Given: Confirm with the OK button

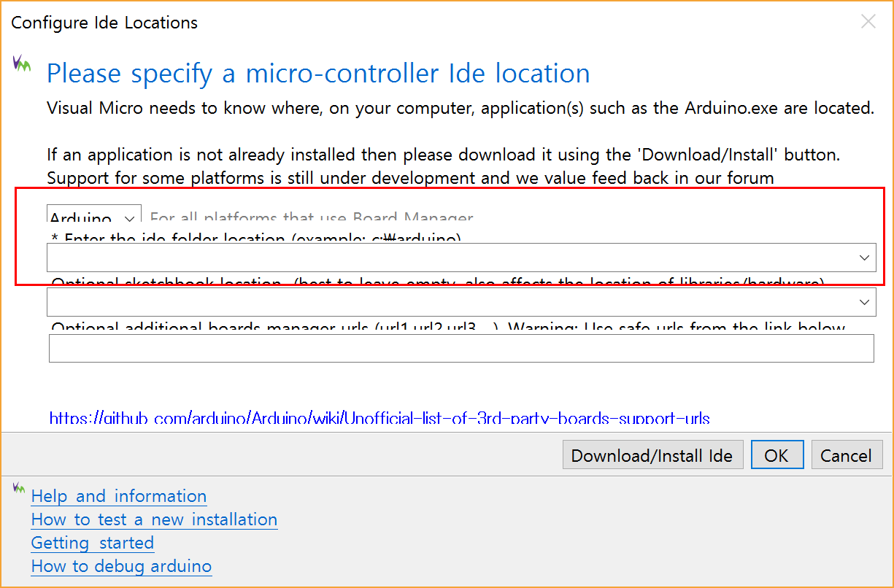Looking at the screenshot, I should (x=777, y=455).
